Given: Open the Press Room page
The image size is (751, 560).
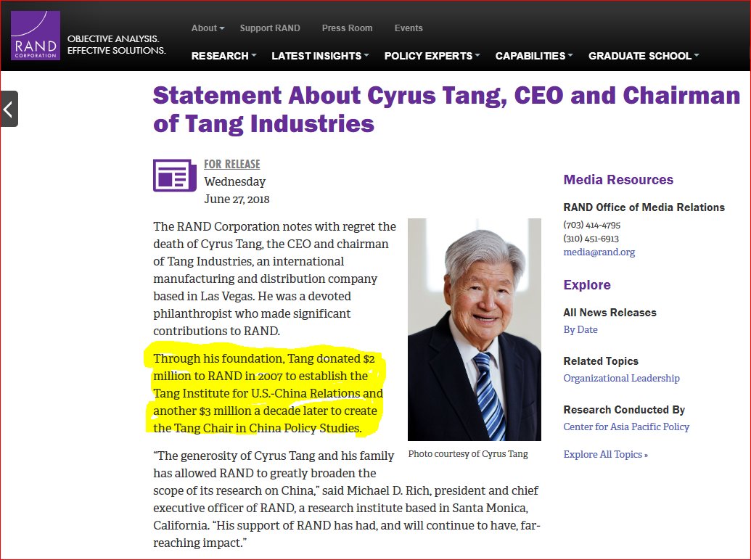Looking at the screenshot, I should (x=348, y=28).
